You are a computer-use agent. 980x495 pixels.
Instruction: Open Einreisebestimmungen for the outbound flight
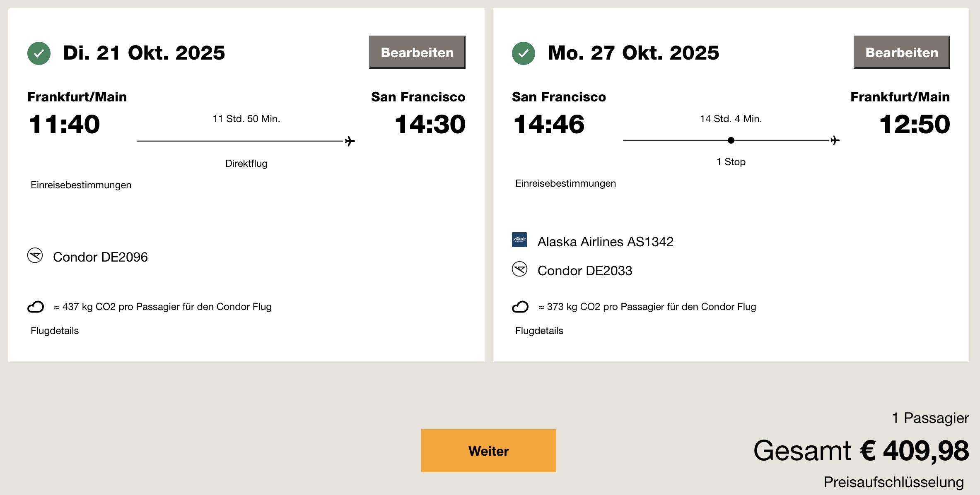point(81,185)
